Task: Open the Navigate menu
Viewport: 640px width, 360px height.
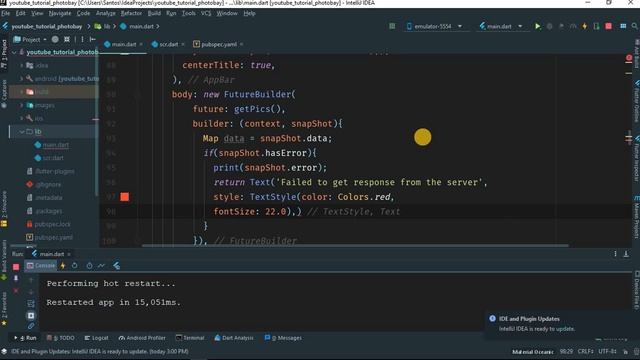Action: (60, 13)
